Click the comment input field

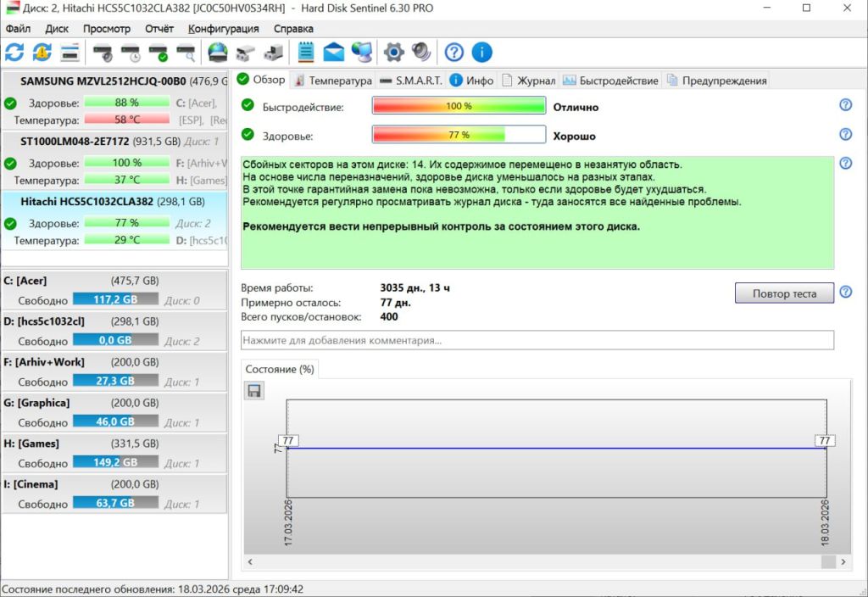click(537, 340)
